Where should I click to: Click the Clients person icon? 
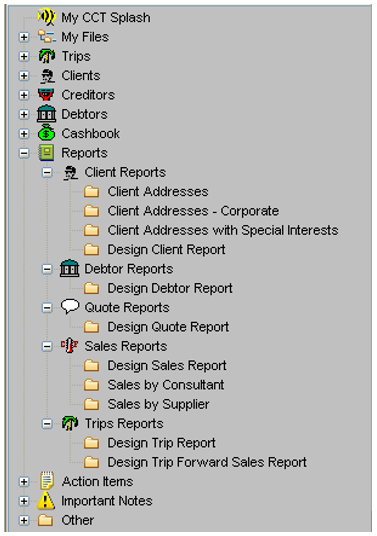47,76
